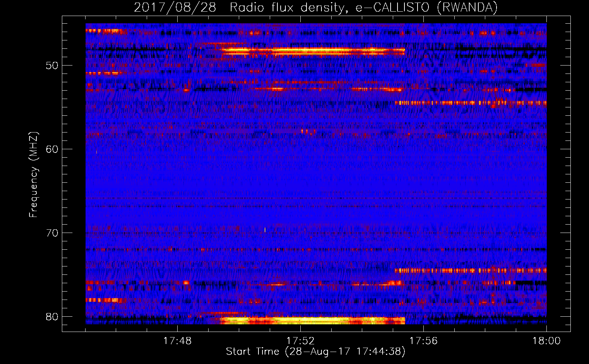Click the 17:56 time tick label
This screenshot has height=364, width=589.
pos(423,341)
